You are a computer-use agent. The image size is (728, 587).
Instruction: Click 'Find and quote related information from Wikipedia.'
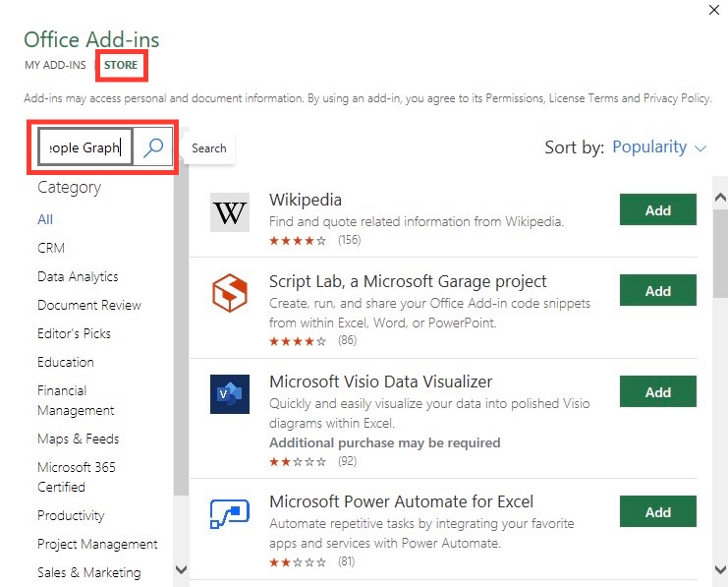[x=417, y=221]
